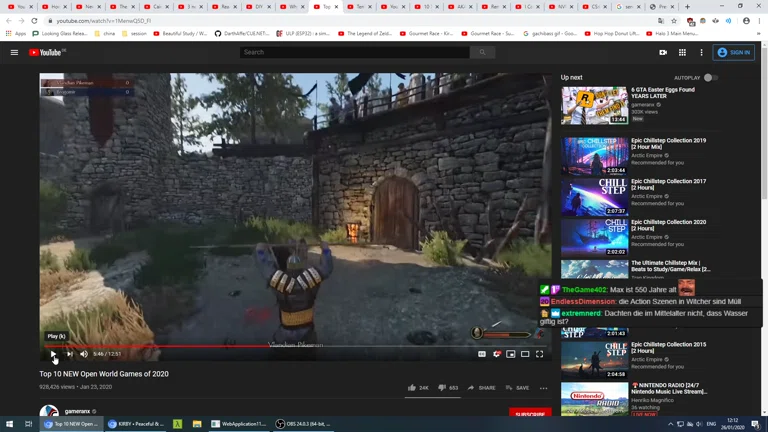Image resolution: width=768 pixels, height=432 pixels.
Task: Open the create video camera icon
Action: click(x=663, y=52)
